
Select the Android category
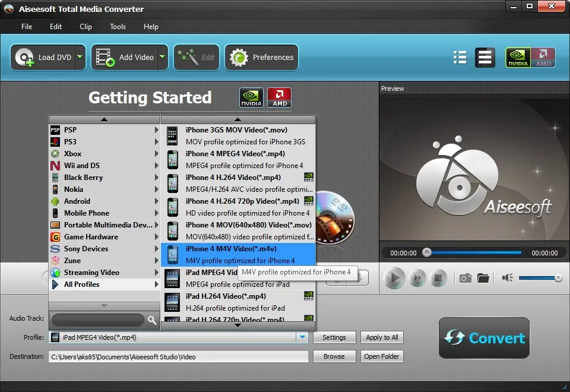104,201
